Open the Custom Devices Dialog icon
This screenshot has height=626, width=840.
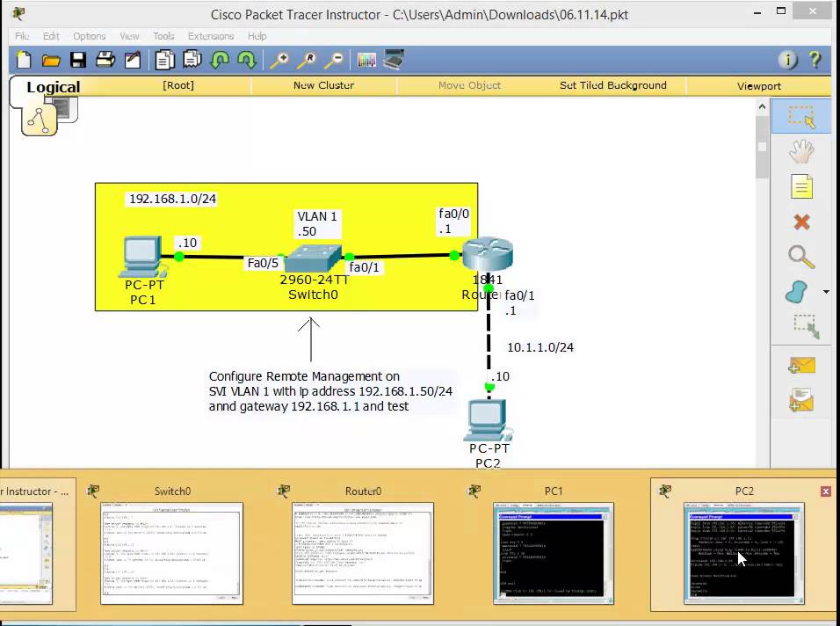click(394, 60)
